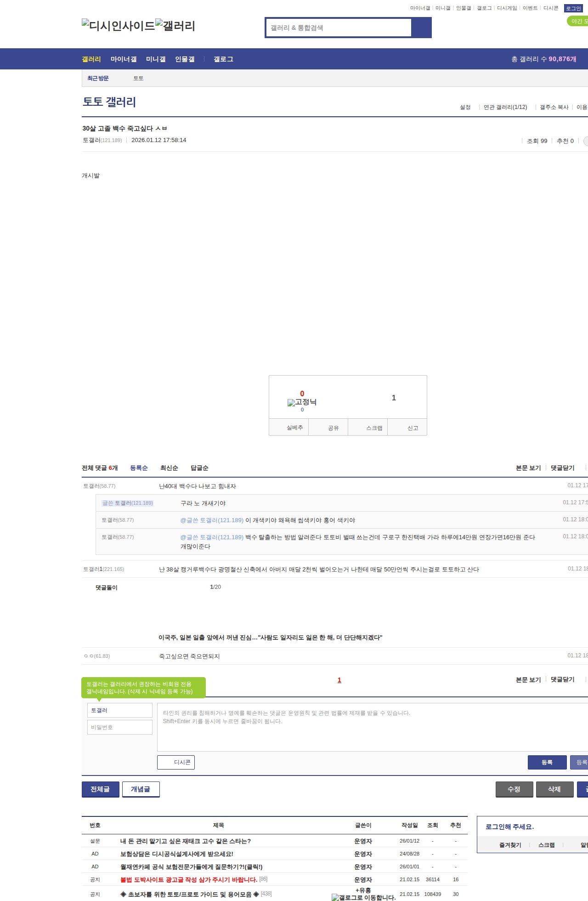Click the 갤로그로 이동합니다 image
This screenshot has width=588, height=901.
[363, 897]
